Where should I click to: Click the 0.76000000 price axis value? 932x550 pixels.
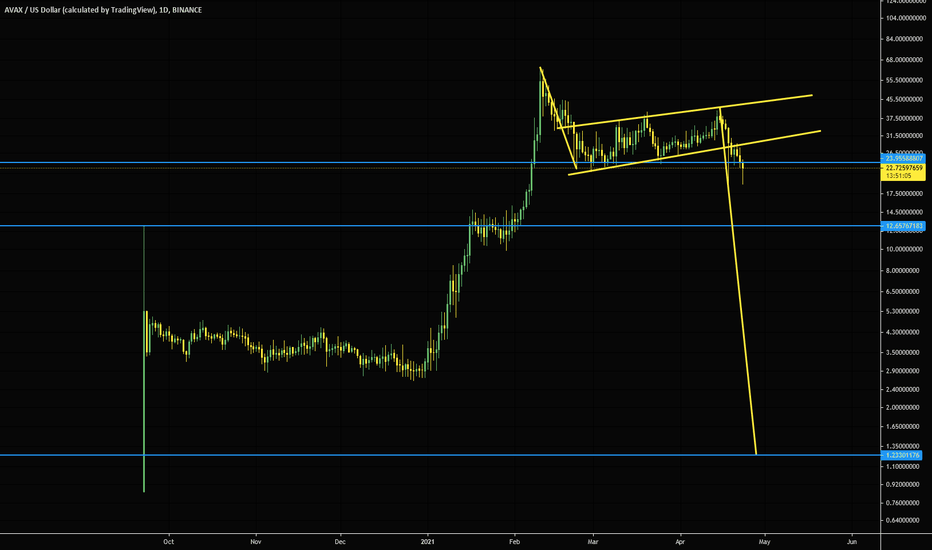pos(904,503)
